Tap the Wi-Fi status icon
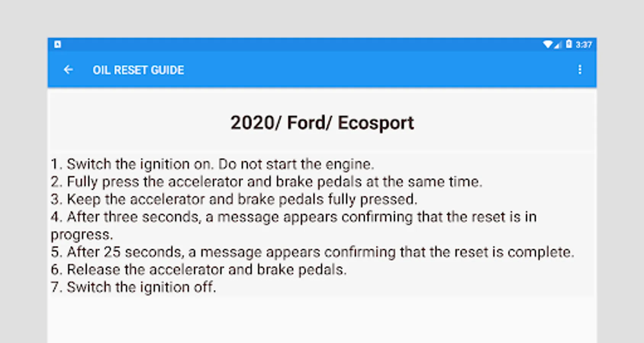 tap(548, 44)
